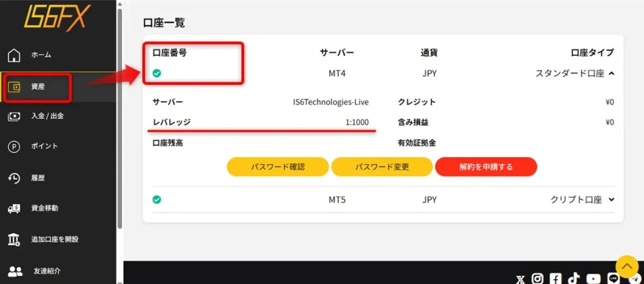This screenshot has width=644, height=284.
Task: Click the IS6Technologies-Live server value
Action: (x=331, y=102)
